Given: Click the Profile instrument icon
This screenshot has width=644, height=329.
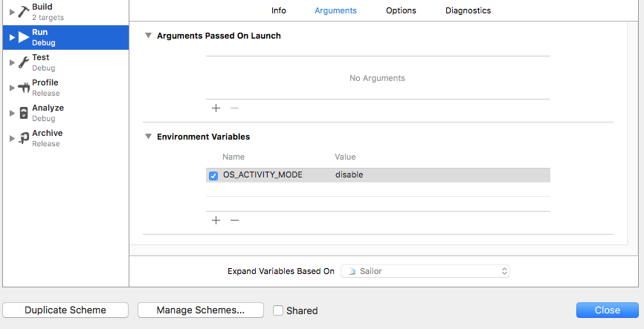Looking at the screenshot, I should pos(23,88).
